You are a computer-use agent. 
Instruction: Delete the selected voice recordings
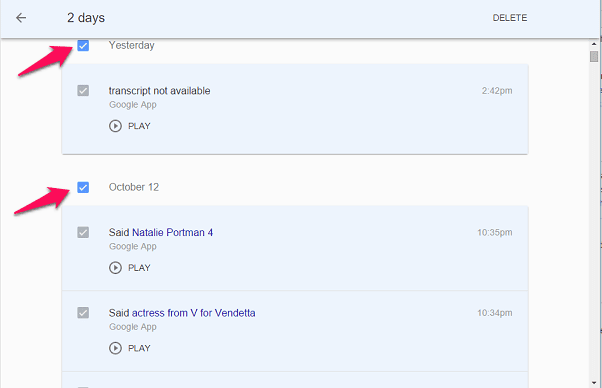pyautogui.click(x=509, y=18)
